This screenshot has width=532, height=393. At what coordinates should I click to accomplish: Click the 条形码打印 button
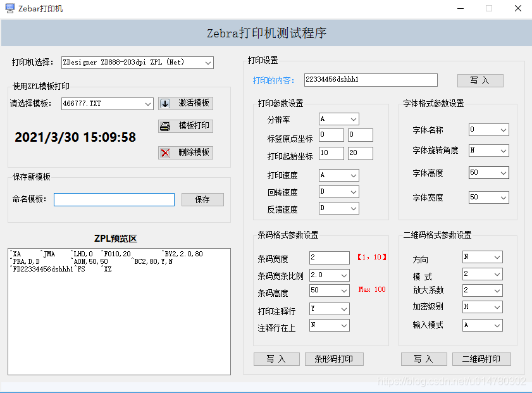coord(334,359)
